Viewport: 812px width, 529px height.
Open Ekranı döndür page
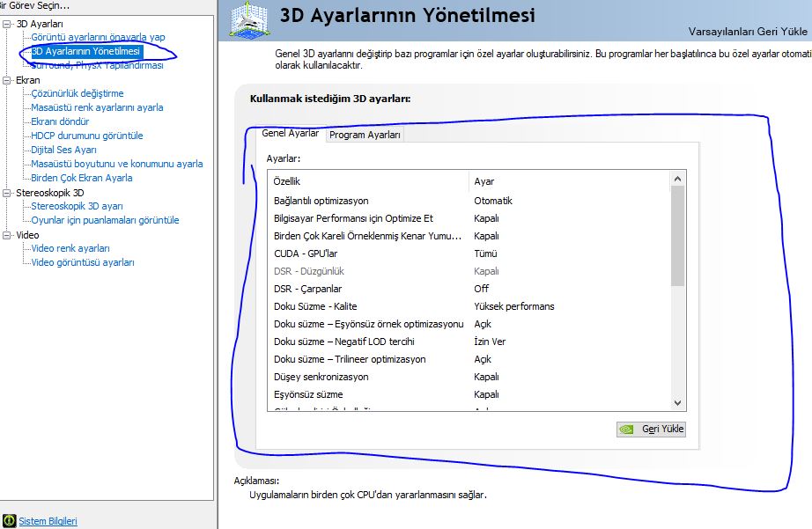pos(60,121)
